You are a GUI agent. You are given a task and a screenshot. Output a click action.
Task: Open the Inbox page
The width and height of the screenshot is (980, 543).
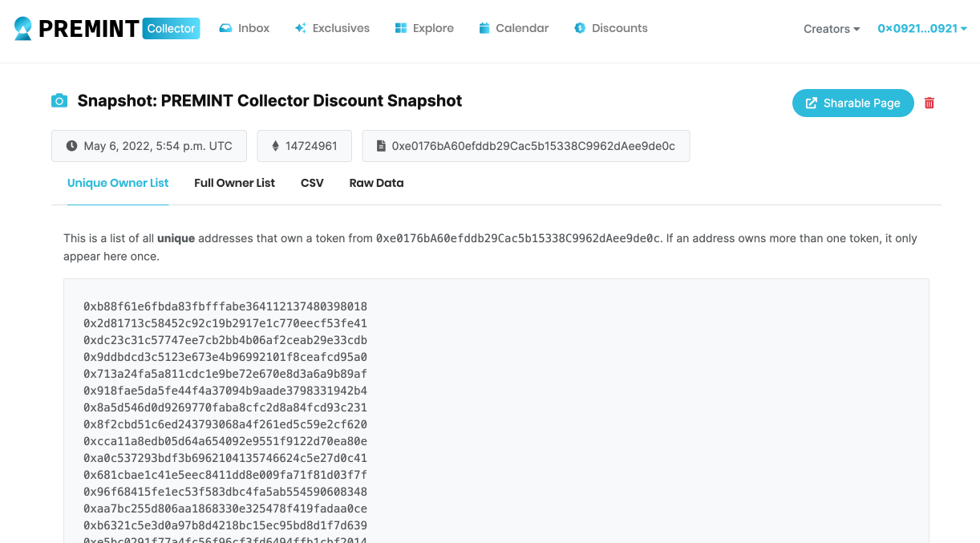(245, 28)
